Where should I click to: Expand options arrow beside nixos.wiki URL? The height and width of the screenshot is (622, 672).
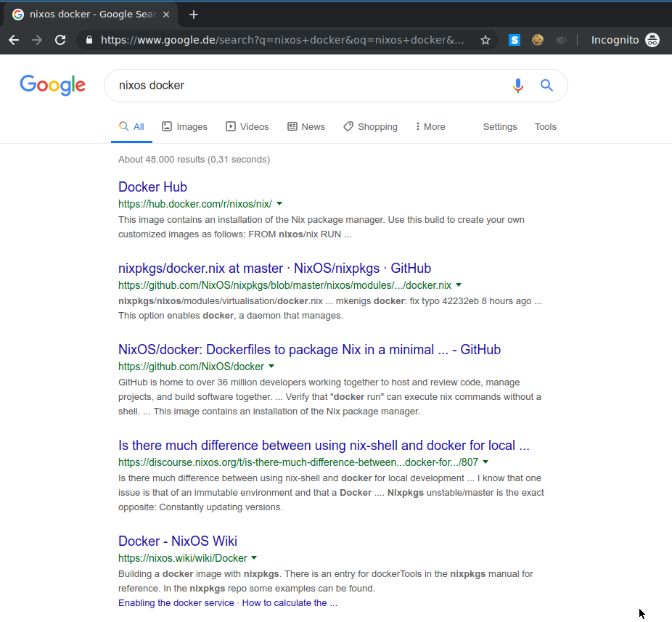[x=254, y=557]
